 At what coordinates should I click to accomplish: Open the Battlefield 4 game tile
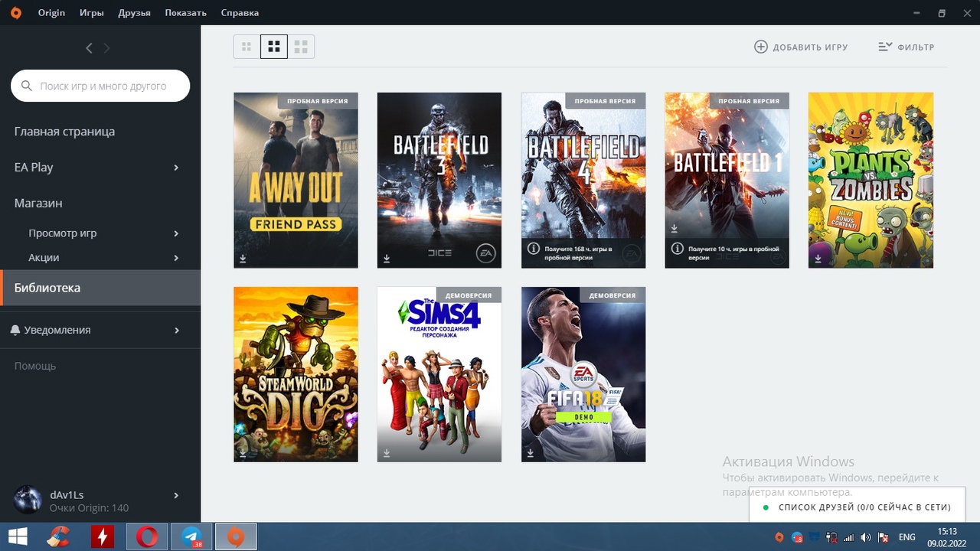pyautogui.click(x=583, y=181)
